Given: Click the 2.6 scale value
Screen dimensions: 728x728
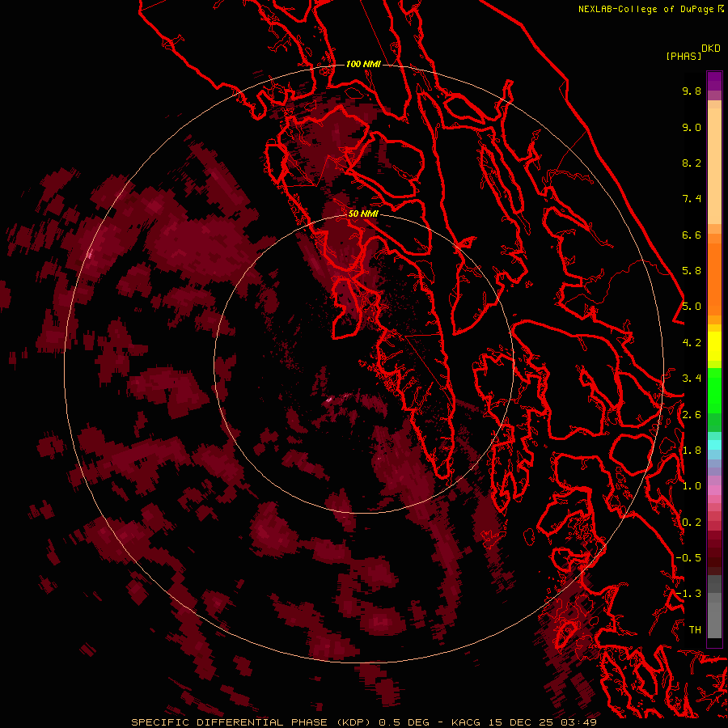Looking at the screenshot, I should tap(692, 415).
